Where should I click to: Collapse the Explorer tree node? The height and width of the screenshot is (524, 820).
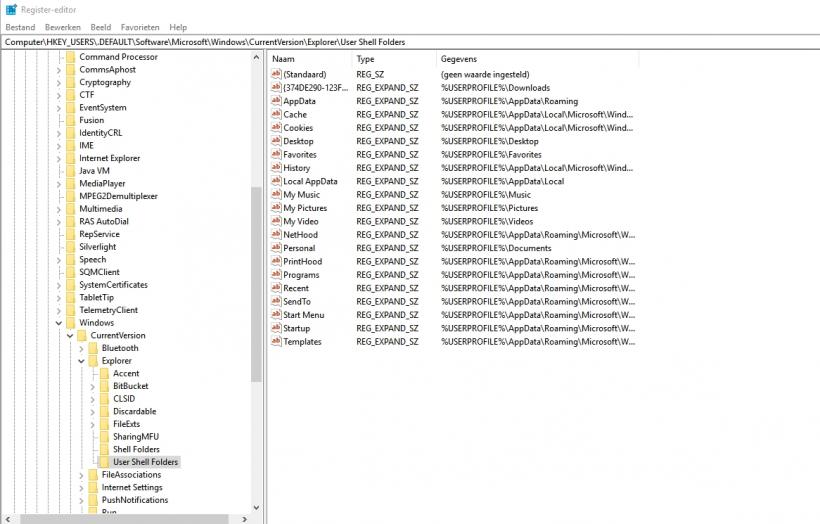(81, 361)
